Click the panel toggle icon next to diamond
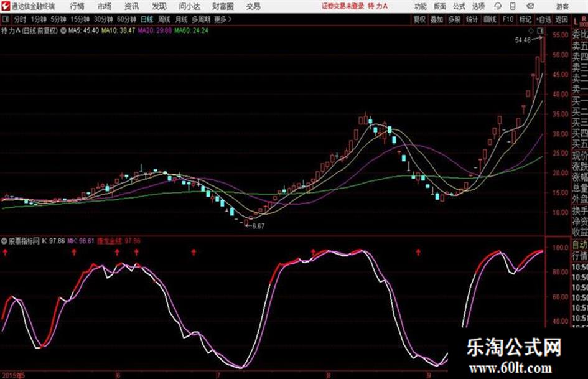The height and width of the screenshot is (379, 588). [540, 30]
